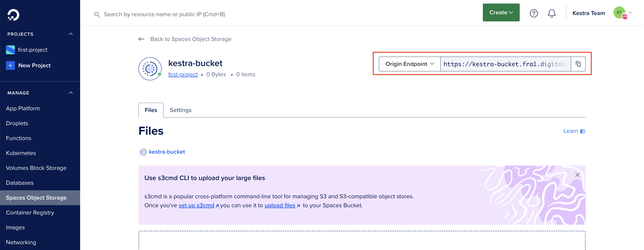This screenshot has width=644, height=250.
Task: Select the Files tab
Action: [x=151, y=110]
